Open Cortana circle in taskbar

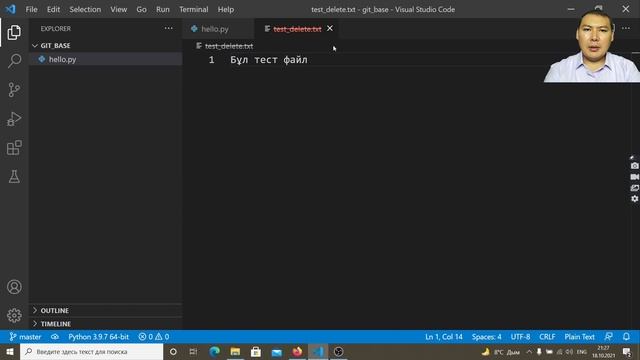(x=173, y=351)
